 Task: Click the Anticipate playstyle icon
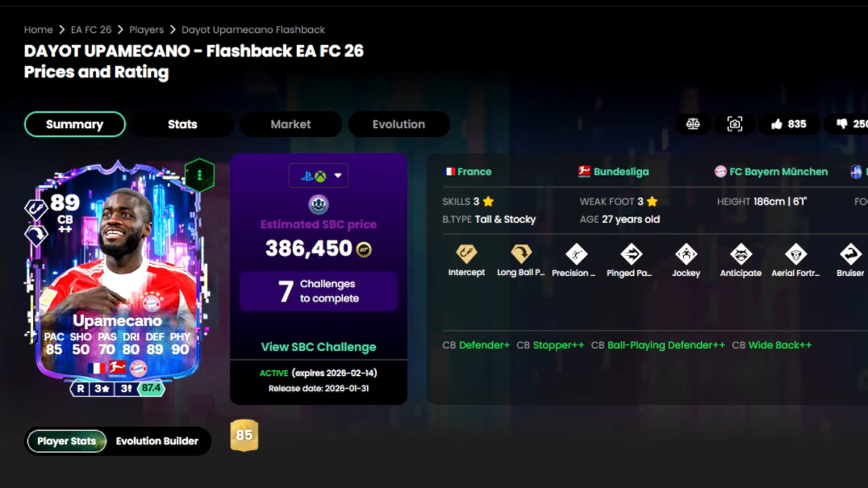[x=741, y=255]
